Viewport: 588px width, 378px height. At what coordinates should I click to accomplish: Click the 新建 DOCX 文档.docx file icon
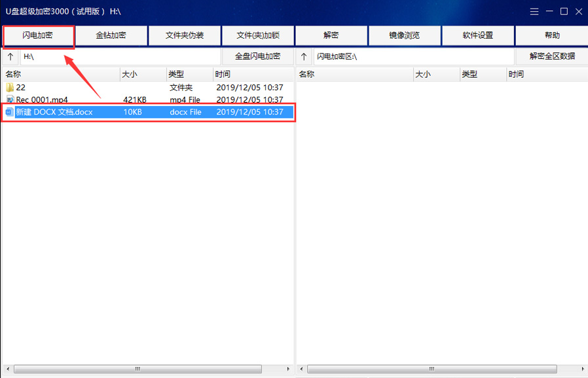[x=9, y=112]
